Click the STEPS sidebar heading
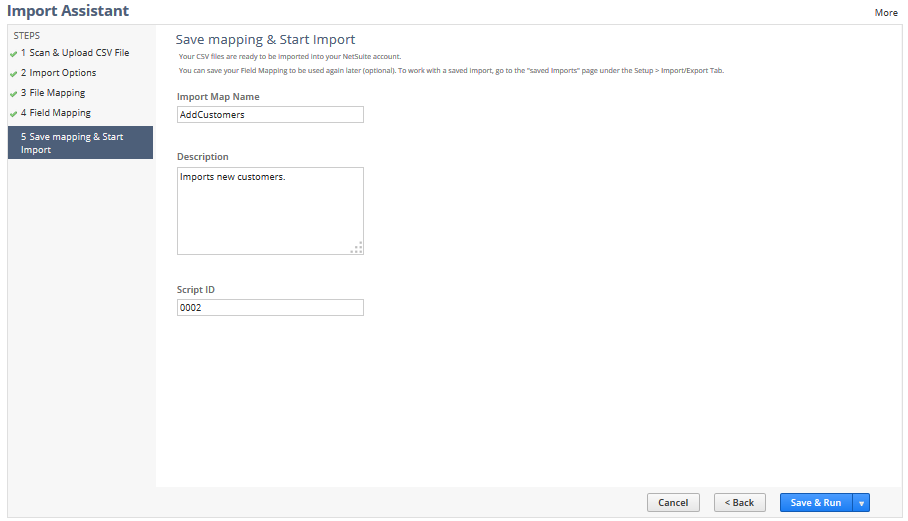Image resolution: width=908 pixels, height=521 pixels. coord(27,35)
